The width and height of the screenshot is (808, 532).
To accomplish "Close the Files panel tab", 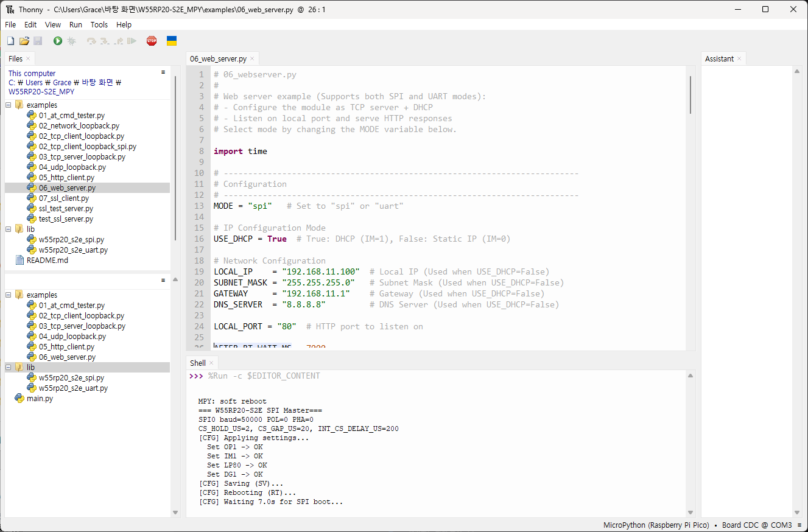I will (28, 58).
